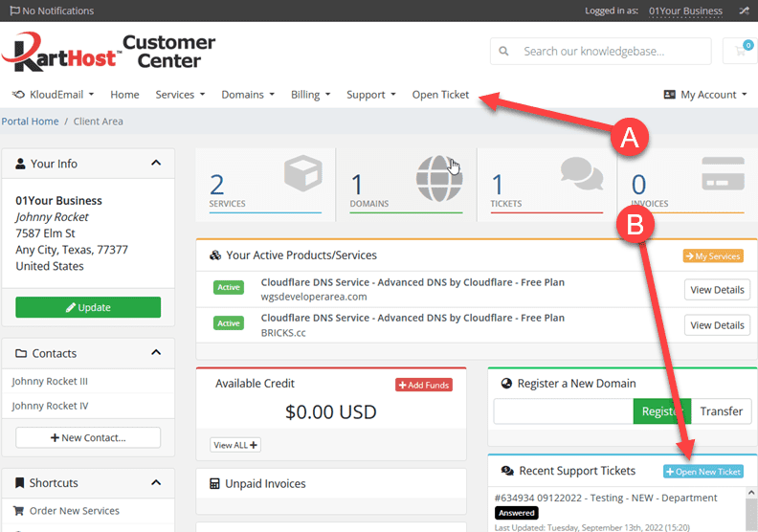This screenshot has width=758, height=532.
Task: Click the Register a New Domain globe icon
Action: tap(506, 383)
